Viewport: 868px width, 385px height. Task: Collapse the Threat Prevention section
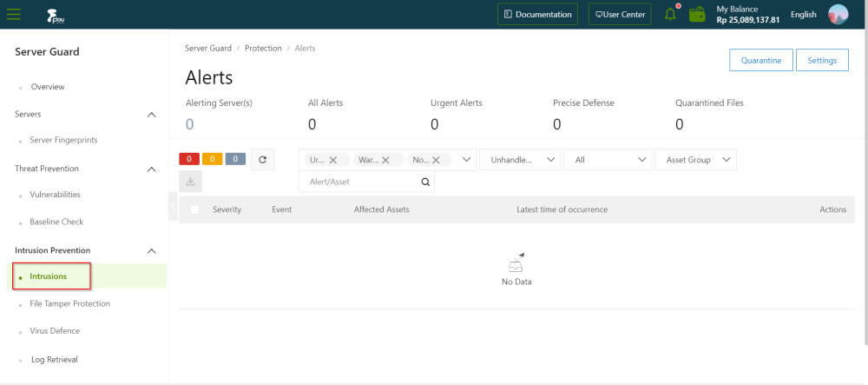coord(151,169)
